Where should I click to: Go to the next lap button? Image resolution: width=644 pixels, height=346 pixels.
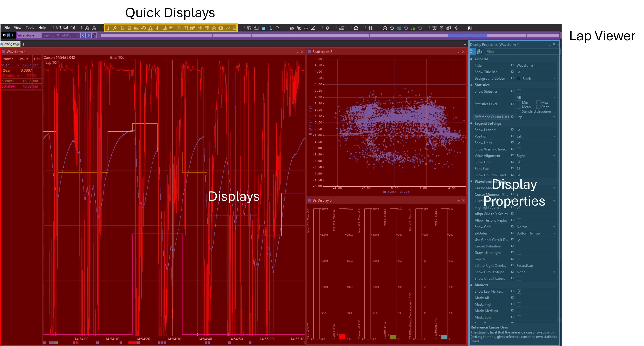point(89,35)
